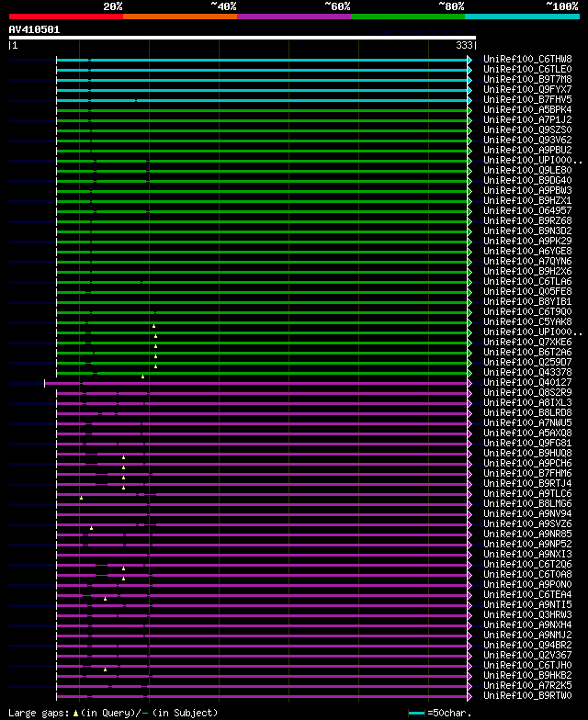588x720 pixels.
Task: Click the UniRef100_B9H2X6 label
Action: (527, 272)
